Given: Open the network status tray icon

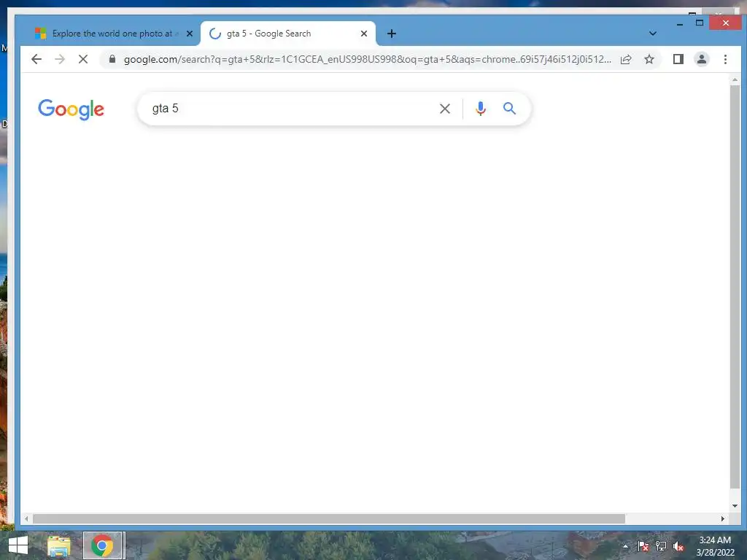Looking at the screenshot, I should point(661,546).
